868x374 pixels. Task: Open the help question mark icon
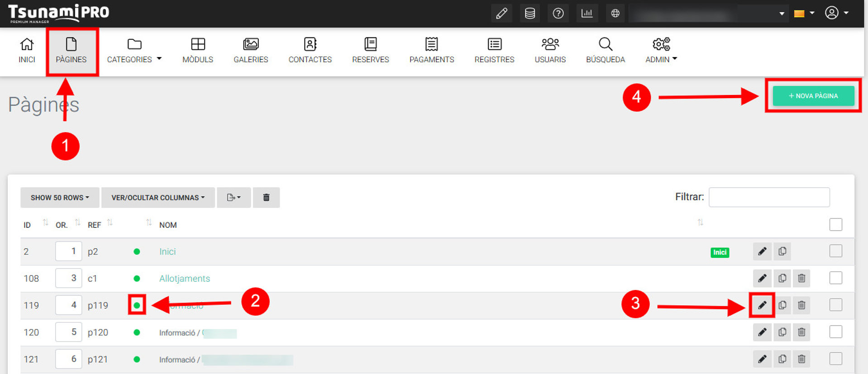tap(558, 14)
